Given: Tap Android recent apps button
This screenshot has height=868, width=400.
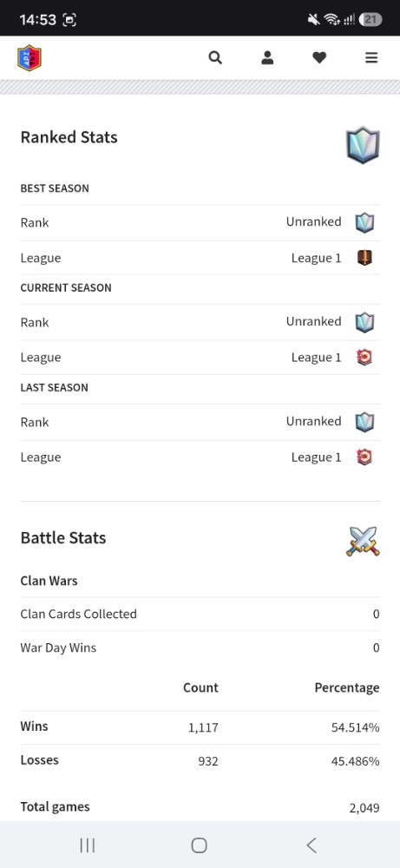Looking at the screenshot, I should pos(88,845).
